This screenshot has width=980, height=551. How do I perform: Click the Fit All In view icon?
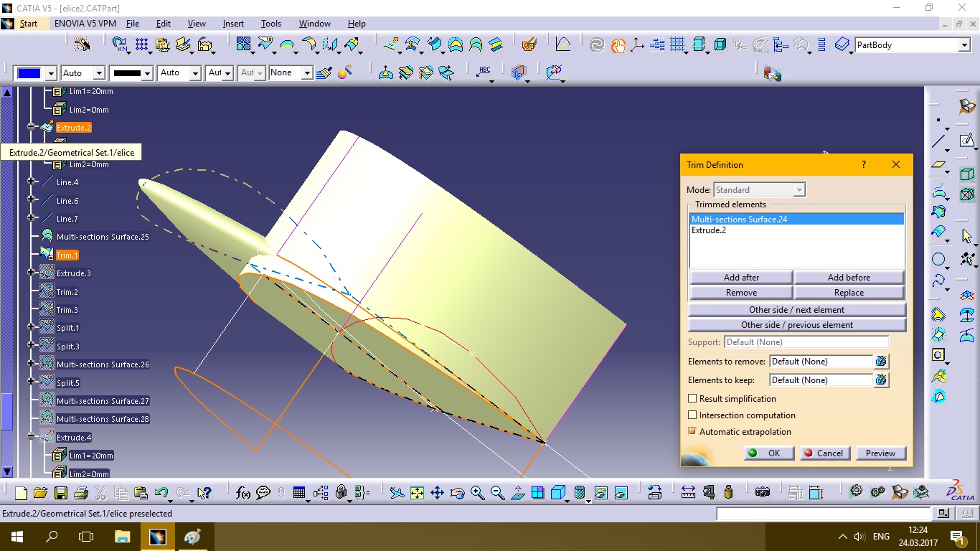click(x=417, y=493)
